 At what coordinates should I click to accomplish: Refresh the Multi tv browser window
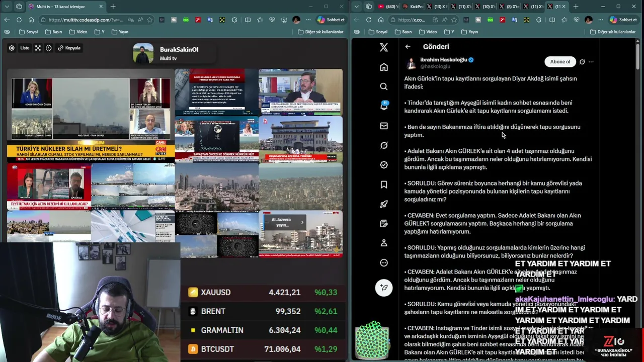[x=19, y=20]
